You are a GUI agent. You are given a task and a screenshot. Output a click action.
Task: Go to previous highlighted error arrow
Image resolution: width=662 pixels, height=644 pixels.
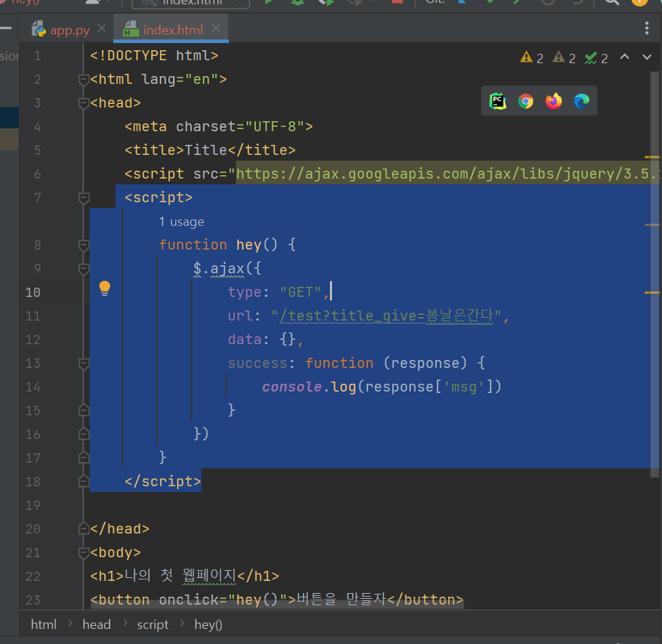pos(625,57)
